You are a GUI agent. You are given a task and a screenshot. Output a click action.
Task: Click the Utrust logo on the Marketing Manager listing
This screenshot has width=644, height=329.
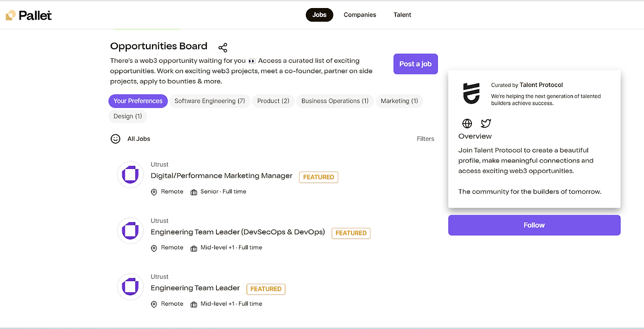click(x=130, y=175)
